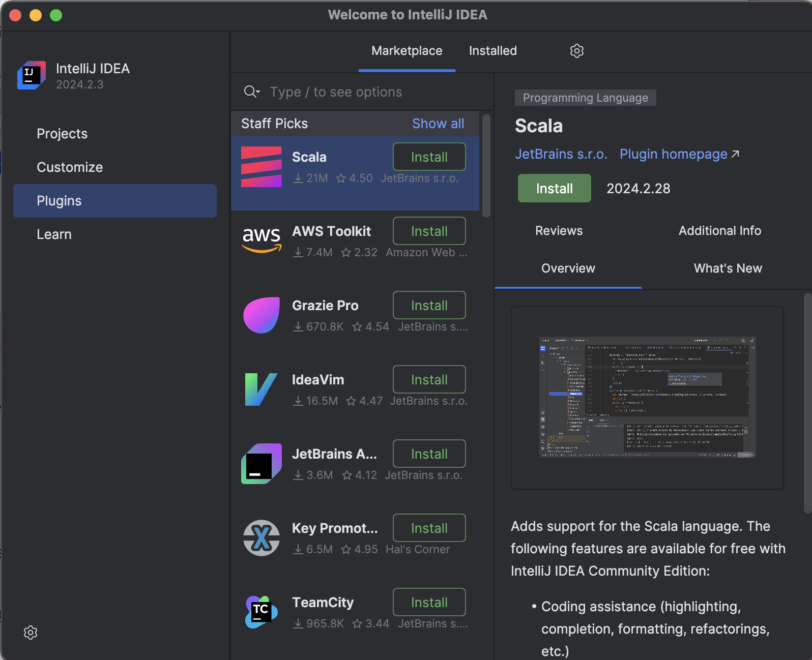Click Show all Staff Picks link
The image size is (812, 660).
(438, 124)
